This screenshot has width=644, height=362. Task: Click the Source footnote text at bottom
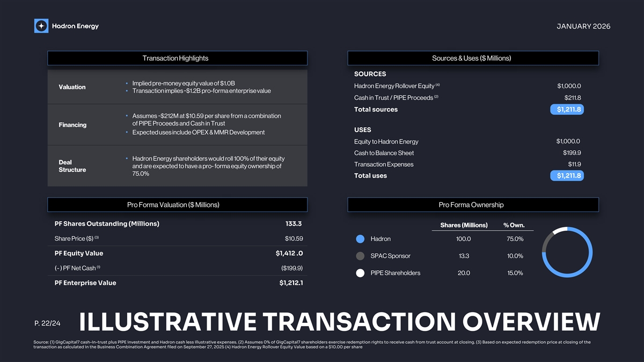311,344
